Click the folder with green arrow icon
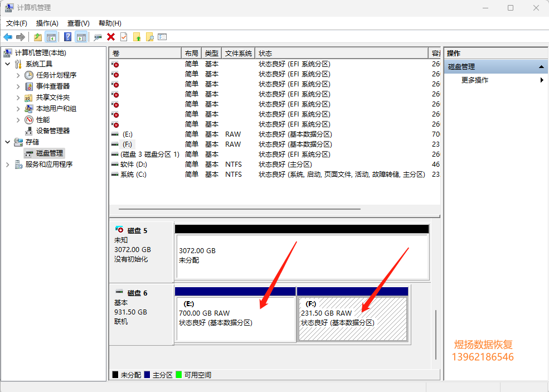 (137, 37)
